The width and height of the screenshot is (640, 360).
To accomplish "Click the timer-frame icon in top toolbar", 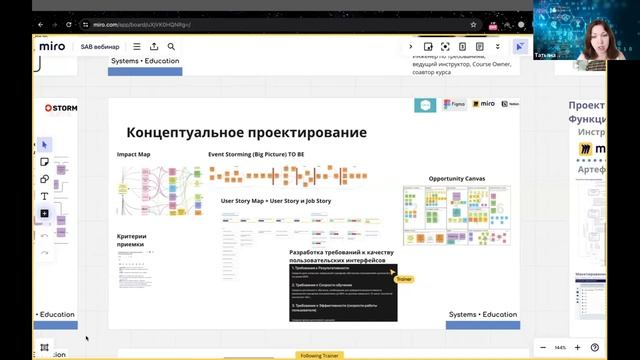I will click(x=428, y=47).
